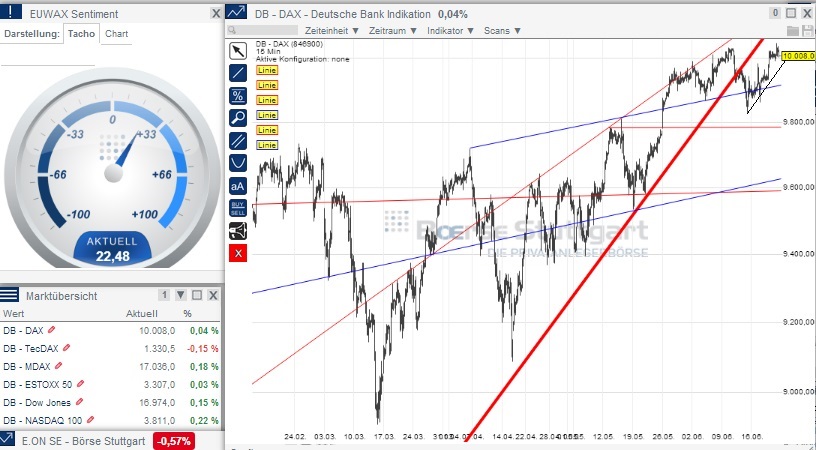The width and height of the screenshot is (816, 450).
Task: Select the trend line drawing tool
Action: coord(238,73)
